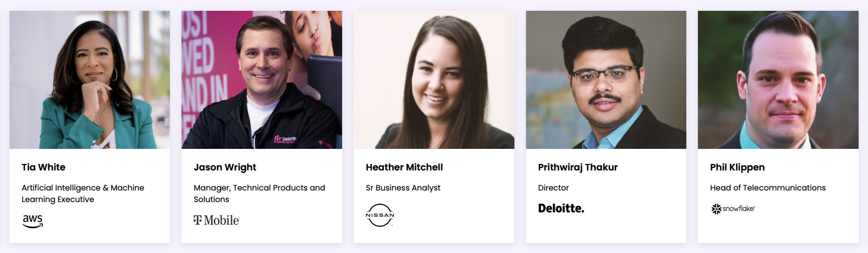Open the speaker photo above the Deloitte card
This screenshot has width=868, height=253.
pos(606,80)
